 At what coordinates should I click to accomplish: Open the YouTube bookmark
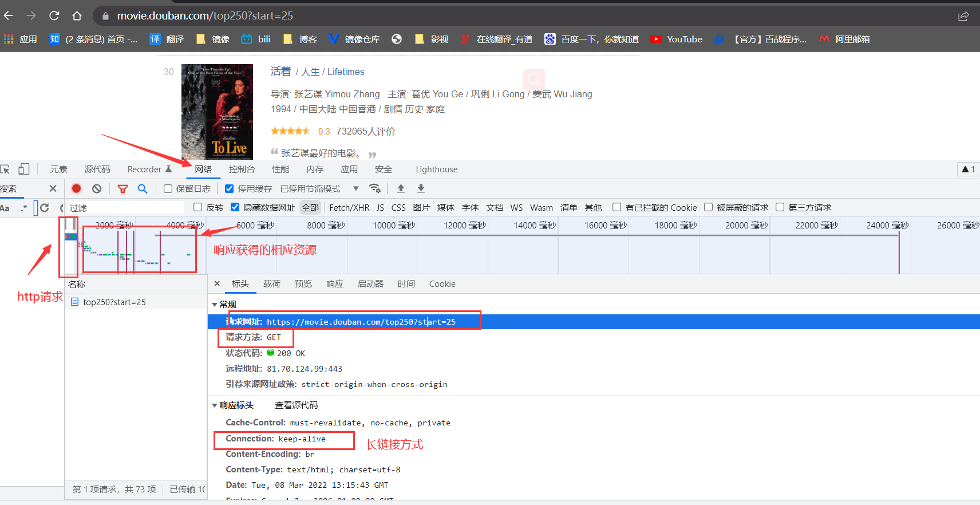(x=676, y=39)
